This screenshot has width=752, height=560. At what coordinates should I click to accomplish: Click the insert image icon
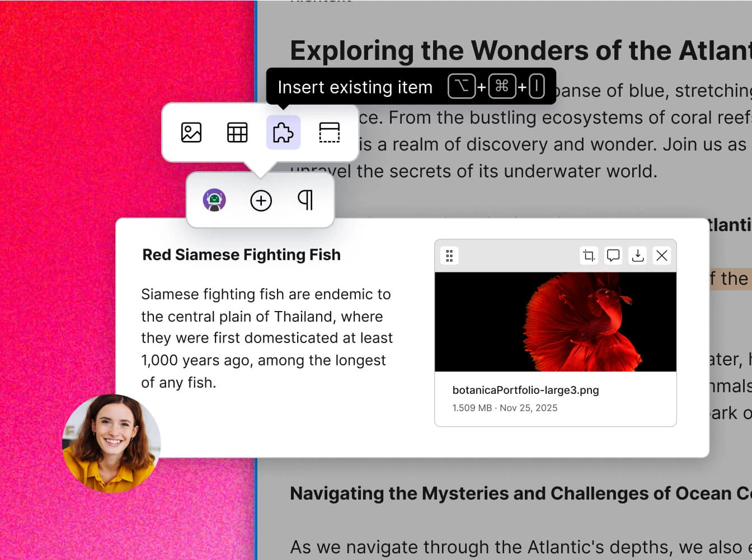click(191, 133)
